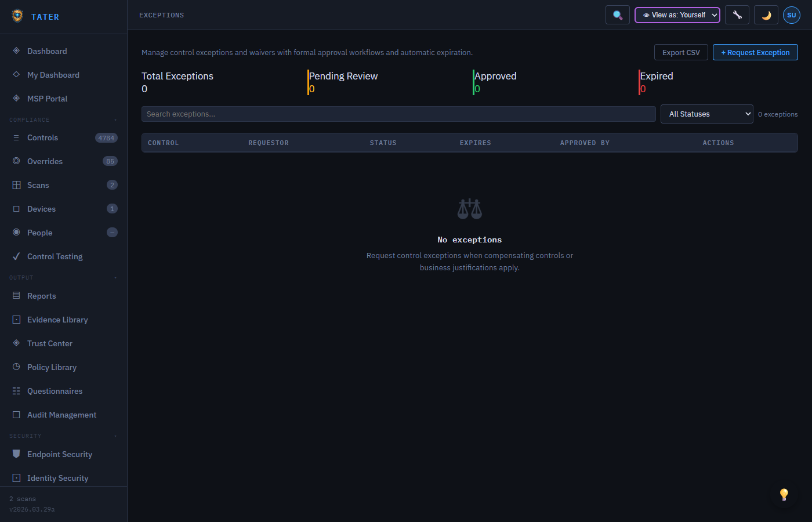Open the SU user avatar

click(x=792, y=15)
